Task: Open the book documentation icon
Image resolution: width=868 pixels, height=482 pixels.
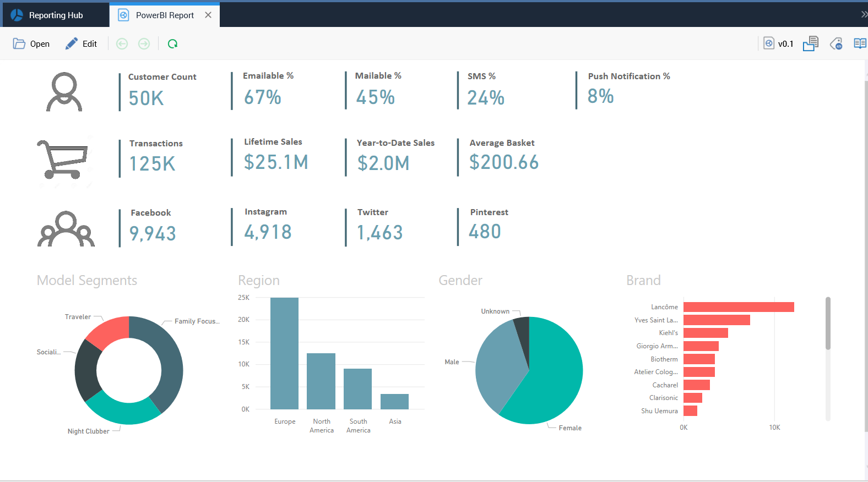Action: [860, 43]
